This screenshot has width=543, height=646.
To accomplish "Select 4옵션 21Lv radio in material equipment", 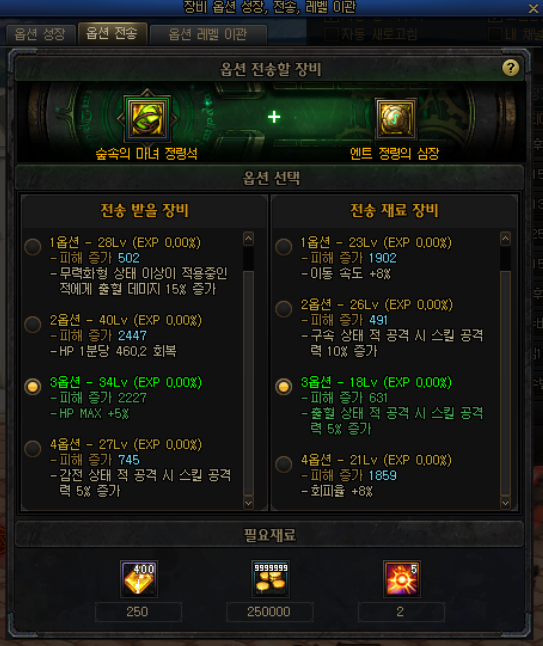I will coord(283,464).
